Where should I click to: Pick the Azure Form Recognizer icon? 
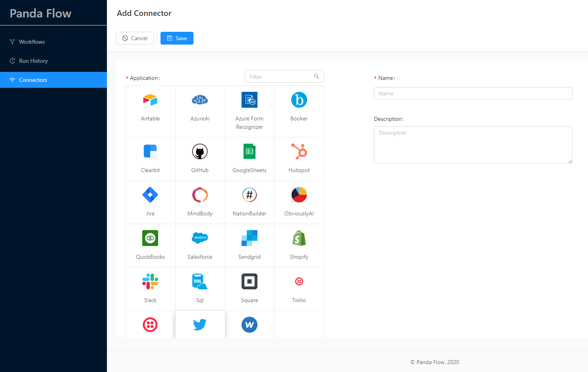pos(250,100)
